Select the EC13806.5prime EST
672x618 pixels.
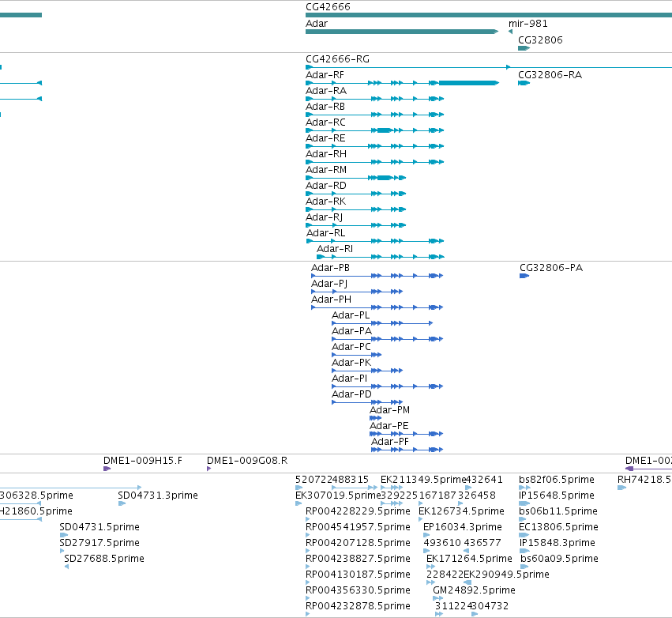click(524, 535)
